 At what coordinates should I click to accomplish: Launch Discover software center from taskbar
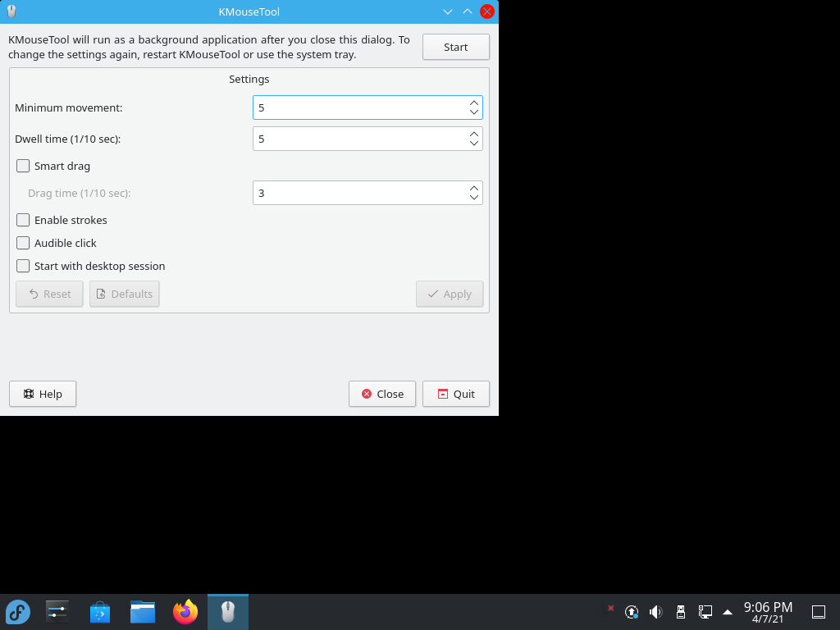[100, 612]
